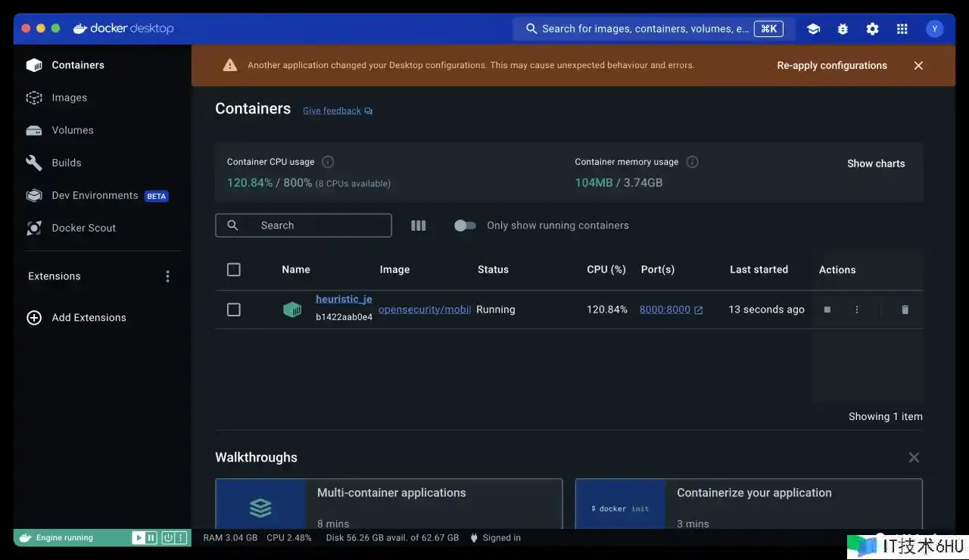Open Multi-container applications walkthrough
Viewport: 969px width, 560px height.
point(389,503)
